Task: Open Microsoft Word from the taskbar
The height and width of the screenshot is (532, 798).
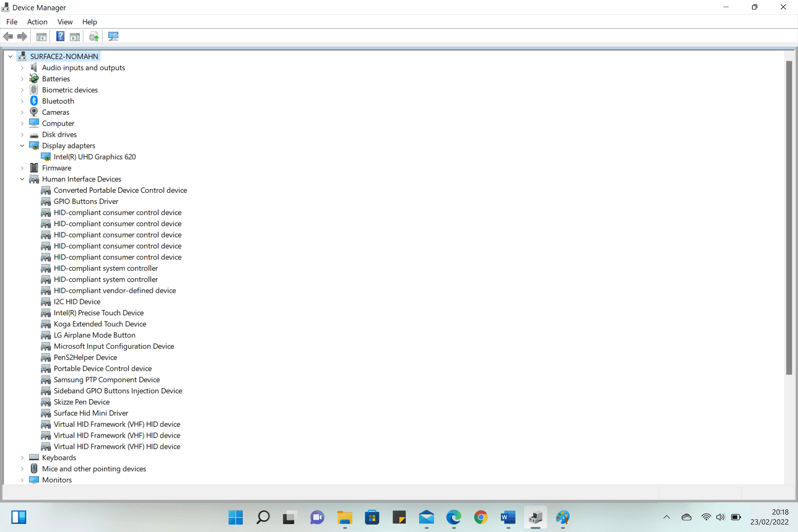Action: tap(508, 517)
